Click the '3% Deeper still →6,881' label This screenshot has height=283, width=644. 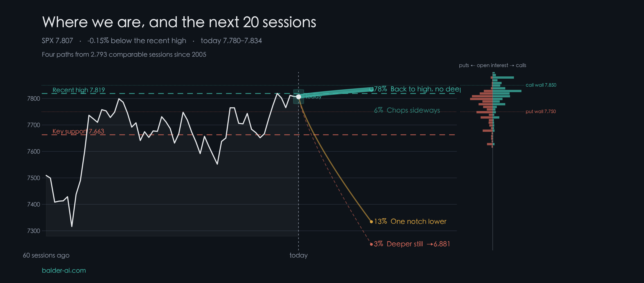click(x=412, y=244)
